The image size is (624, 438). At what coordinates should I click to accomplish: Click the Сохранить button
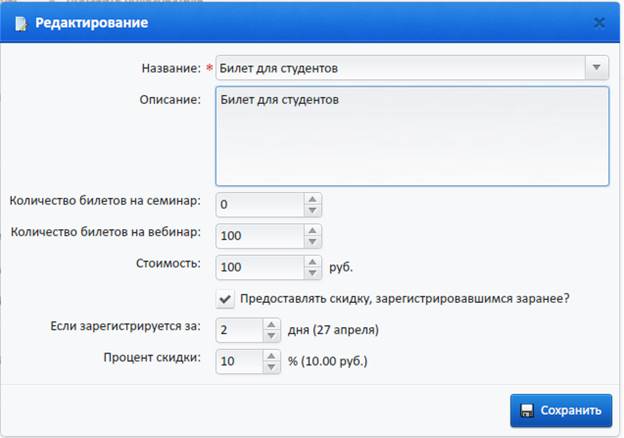pos(561,411)
